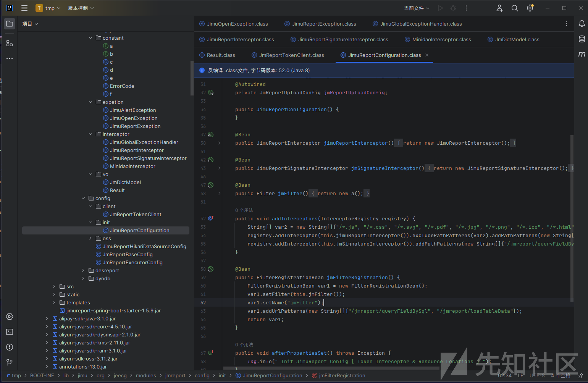Open the Structure tool window icon
The height and width of the screenshot is (383, 588).
click(x=10, y=44)
